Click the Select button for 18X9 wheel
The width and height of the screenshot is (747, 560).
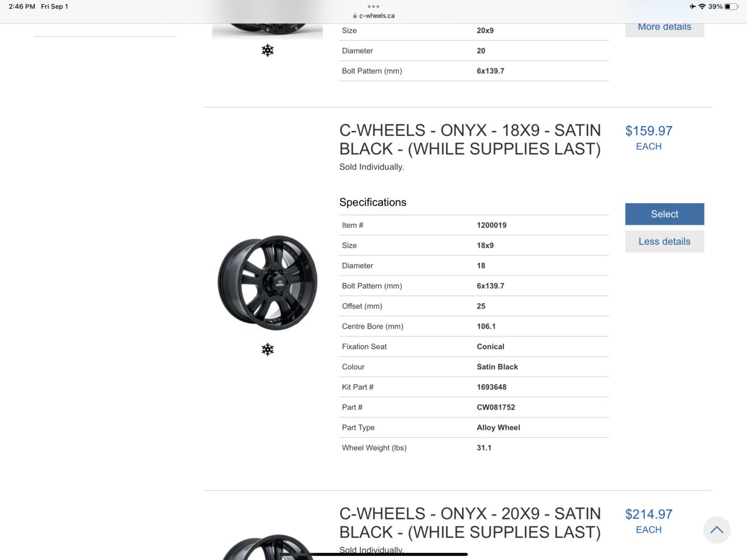click(x=664, y=214)
